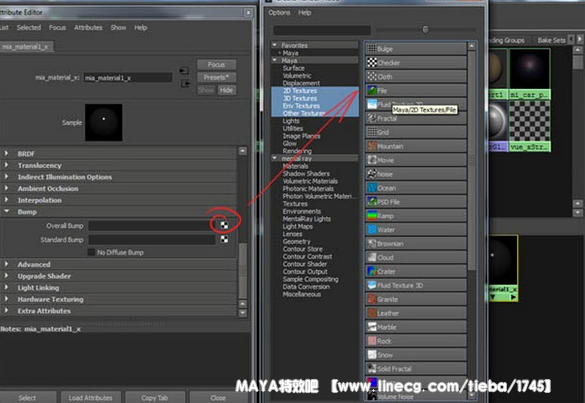
Task: Create a Leather texture node
Action: tap(416, 313)
